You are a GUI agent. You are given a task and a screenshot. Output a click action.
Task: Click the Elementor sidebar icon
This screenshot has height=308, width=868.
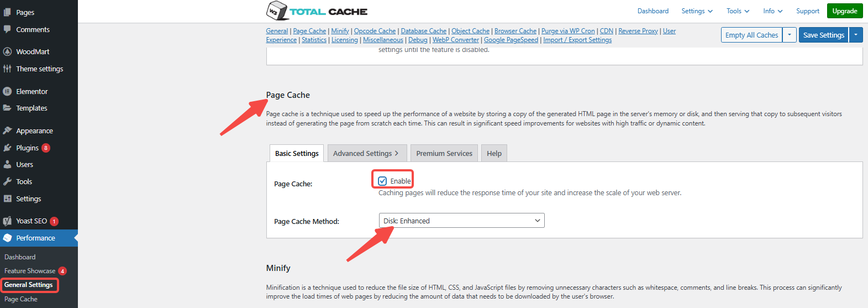coord(7,91)
